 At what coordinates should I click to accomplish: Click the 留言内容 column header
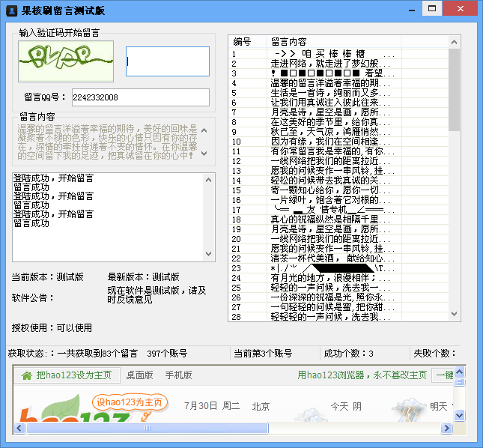coord(334,42)
